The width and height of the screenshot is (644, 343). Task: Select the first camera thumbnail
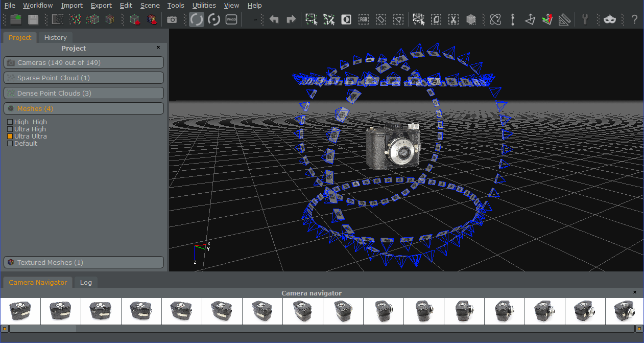[20, 311]
